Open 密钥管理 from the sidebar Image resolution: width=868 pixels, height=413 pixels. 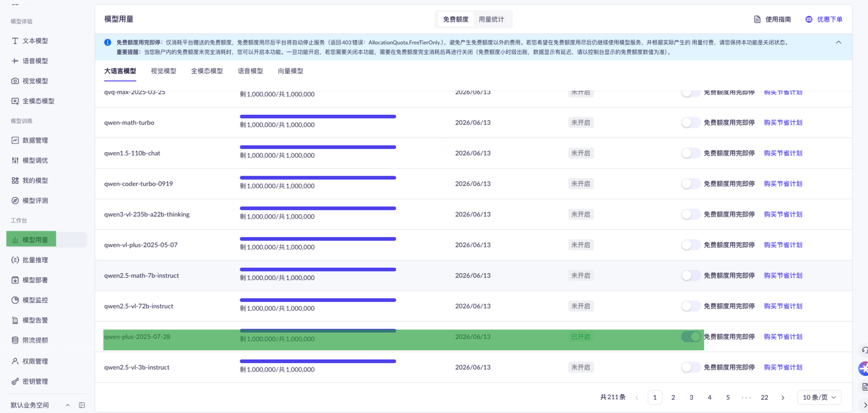(x=34, y=381)
